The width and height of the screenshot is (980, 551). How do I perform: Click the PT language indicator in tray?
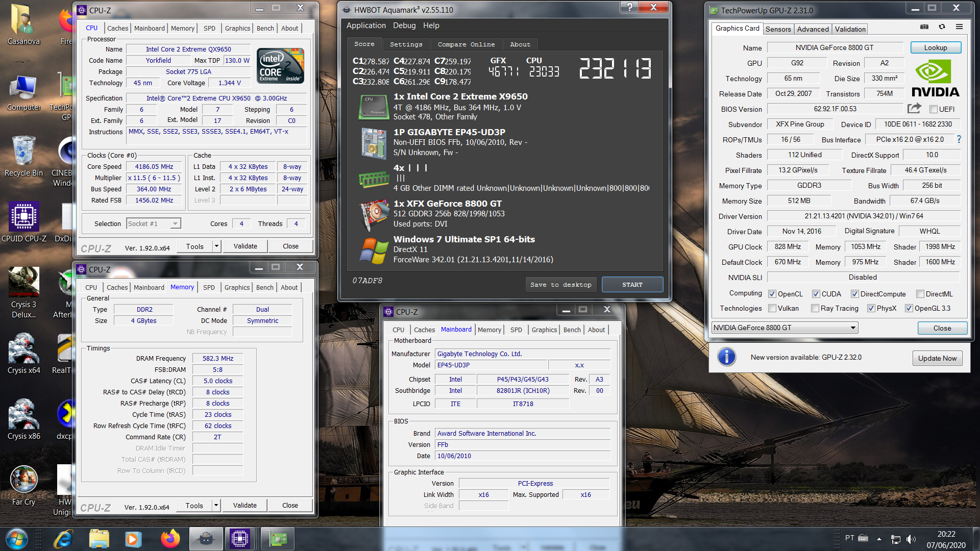click(849, 538)
